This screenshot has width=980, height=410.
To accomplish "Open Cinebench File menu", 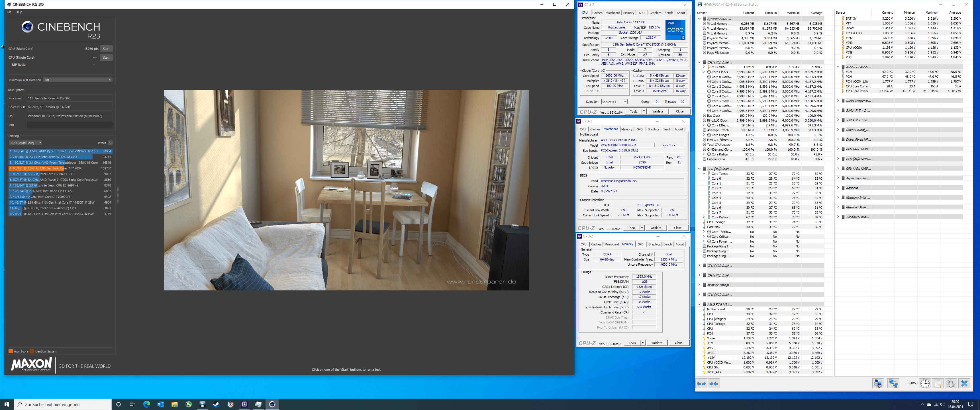I will [9, 12].
